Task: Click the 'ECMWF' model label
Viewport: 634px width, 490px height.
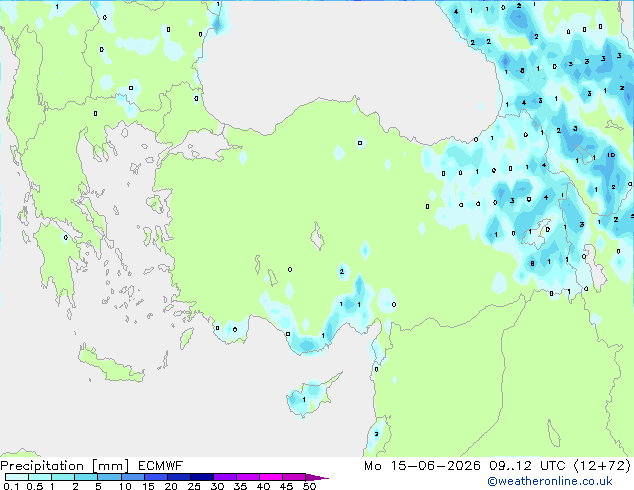Action: (x=161, y=466)
